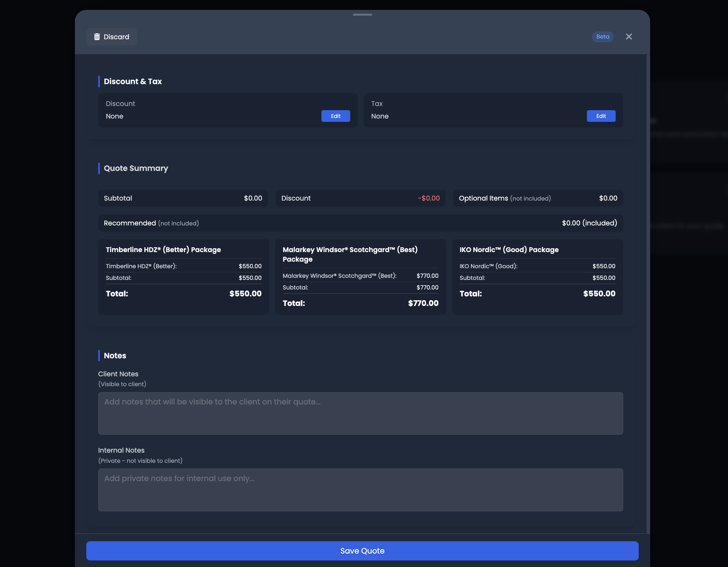Click the IKO Nordic package total $550.00
This screenshot has height=567, width=728.
599,293
